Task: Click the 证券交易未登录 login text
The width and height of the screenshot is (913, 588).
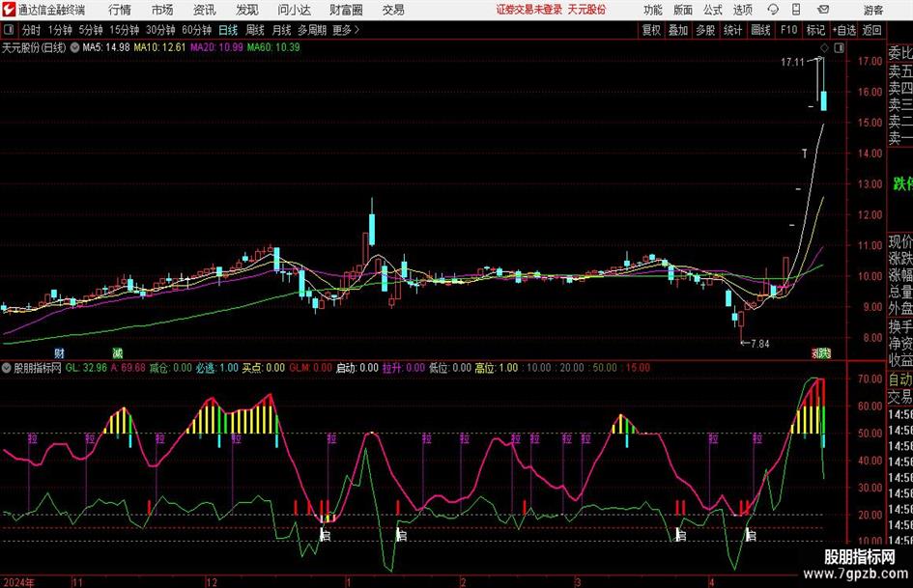Action: (x=528, y=10)
